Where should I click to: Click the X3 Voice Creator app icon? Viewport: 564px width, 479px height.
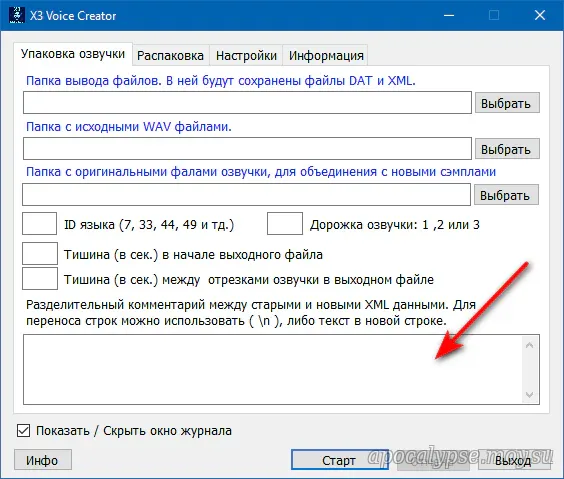17,15
